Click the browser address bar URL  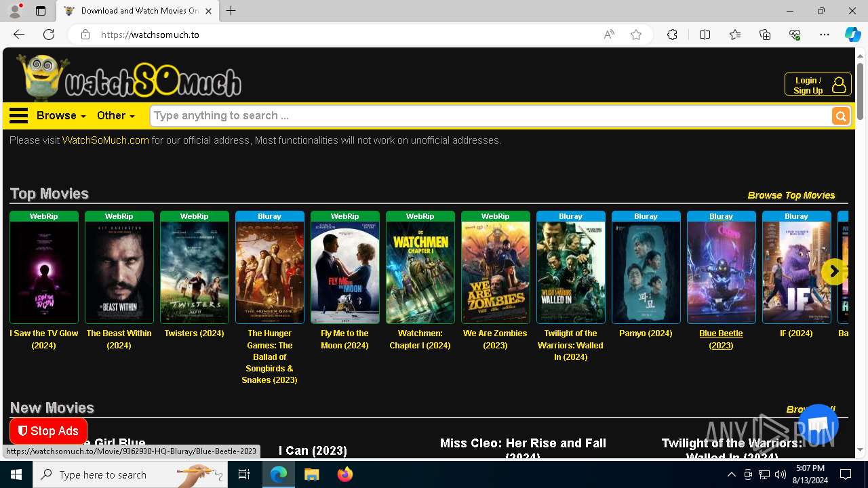[x=150, y=35]
